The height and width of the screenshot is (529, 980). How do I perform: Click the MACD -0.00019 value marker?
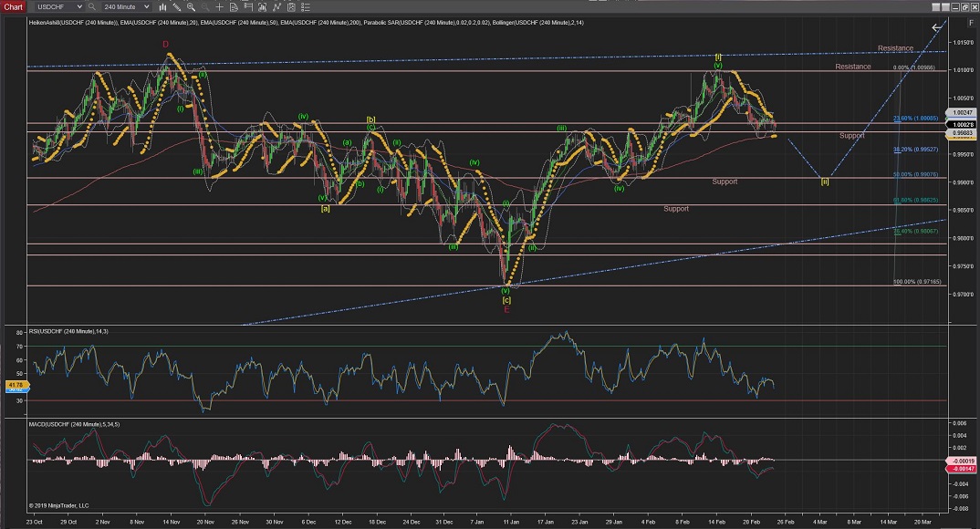point(963,461)
